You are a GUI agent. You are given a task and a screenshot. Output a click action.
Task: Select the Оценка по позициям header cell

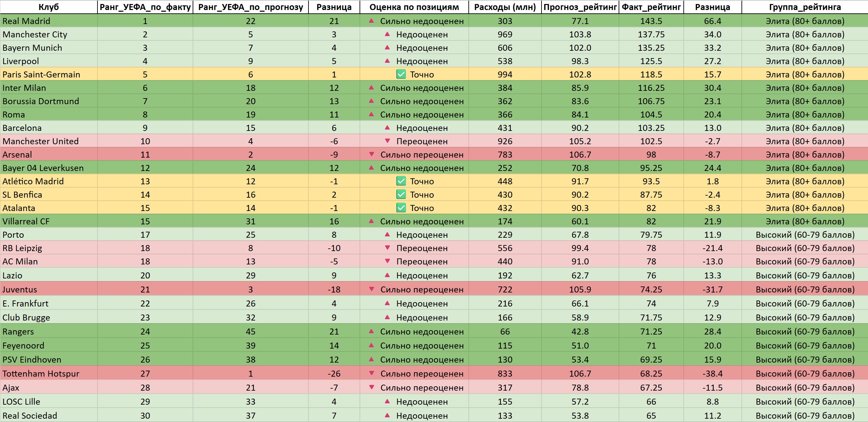(414, 7)
